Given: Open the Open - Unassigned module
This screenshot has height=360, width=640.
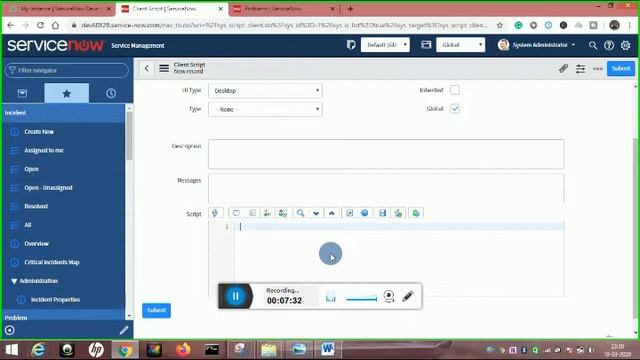Looking at the screenshot, I should (x=48, y=188).
